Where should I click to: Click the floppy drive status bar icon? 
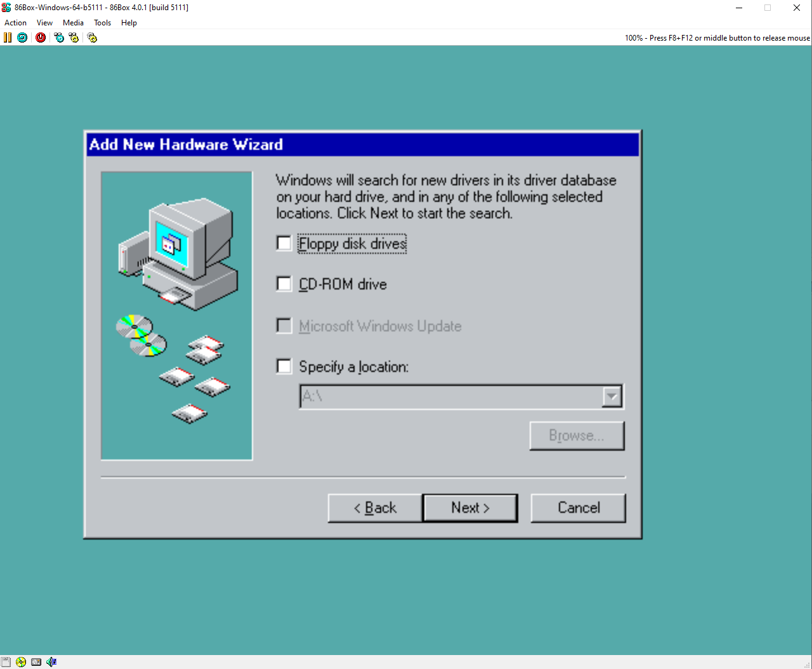pos(6,662)
